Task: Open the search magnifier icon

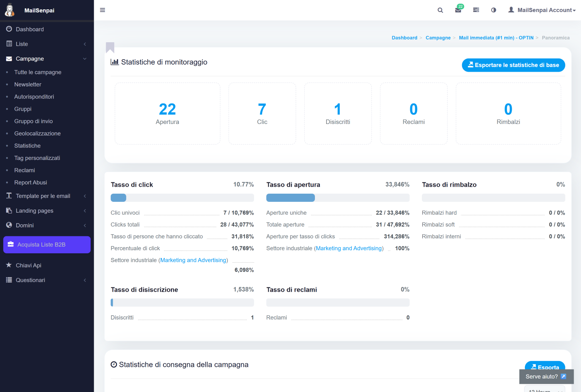Action: (x=440, y=10)
